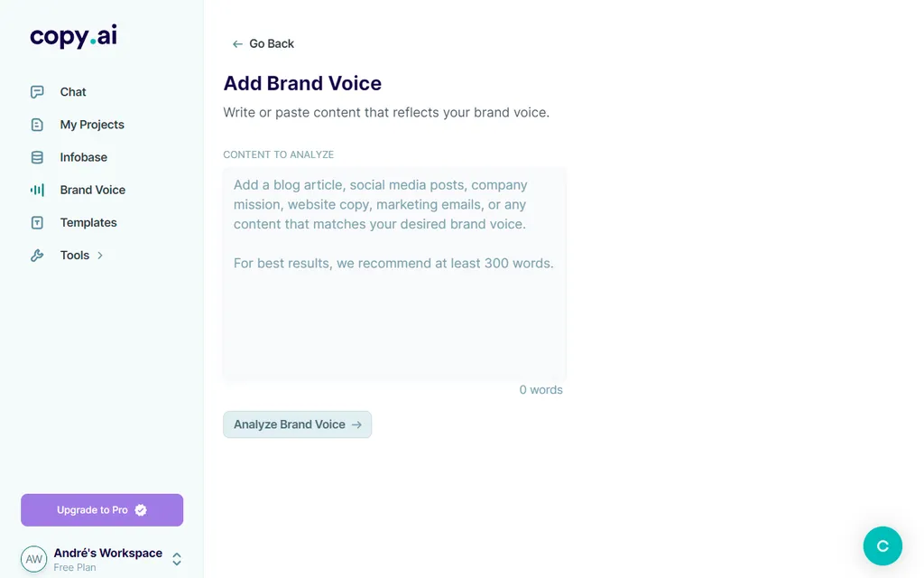Screen dimensions: 924x578
Task: Click the AW workspace avatar circle
Action: coord(33,558)
